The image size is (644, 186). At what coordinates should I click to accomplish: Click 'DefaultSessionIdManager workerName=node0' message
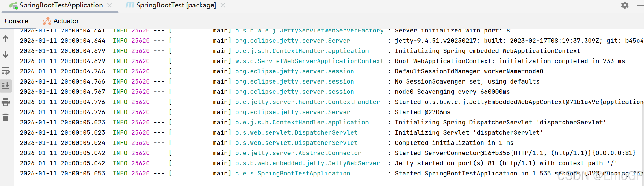point(469,71)
